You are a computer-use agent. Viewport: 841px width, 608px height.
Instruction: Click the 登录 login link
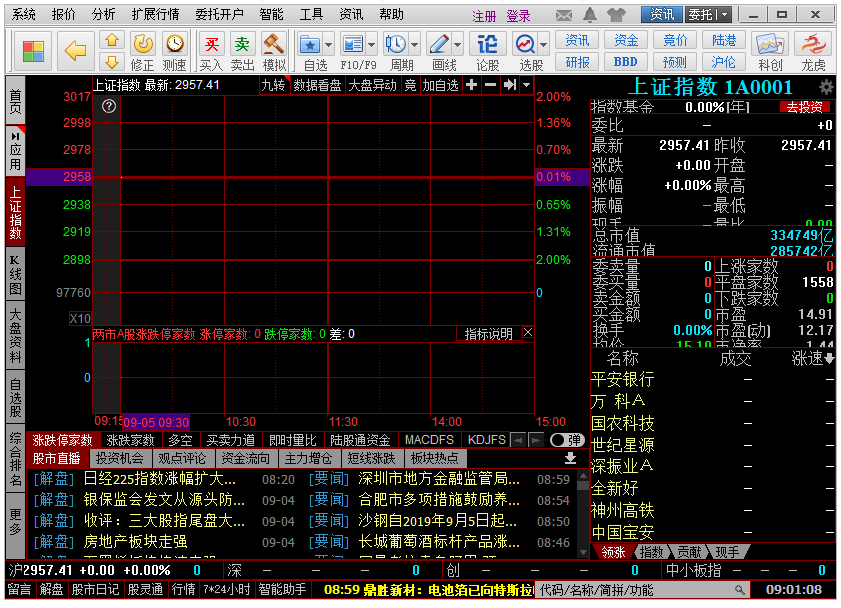coord(518,16)
